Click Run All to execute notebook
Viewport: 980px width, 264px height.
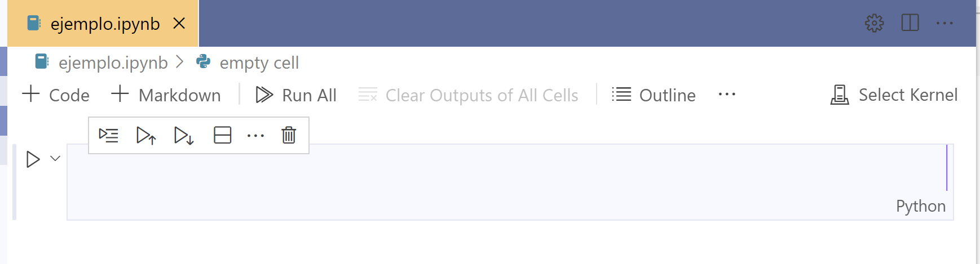[x=296, y=95]
